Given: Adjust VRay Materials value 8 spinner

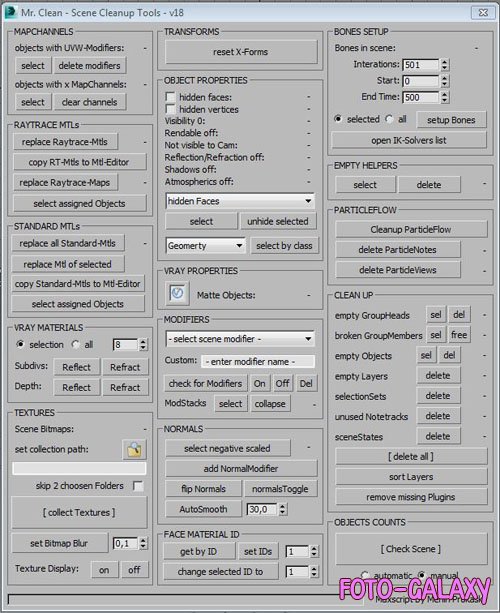Looking at the screenshot, I should [x=143, y=344].
